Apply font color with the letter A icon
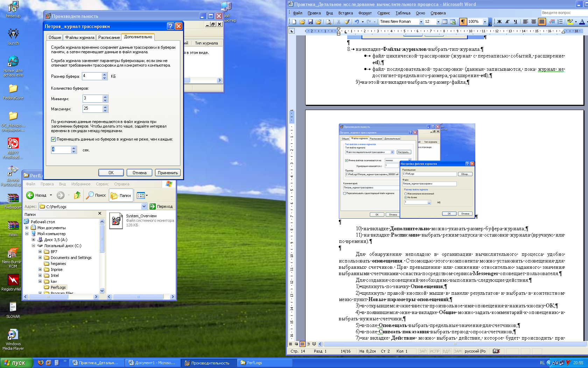Viewport: 588px width, 368px height. 582,22
